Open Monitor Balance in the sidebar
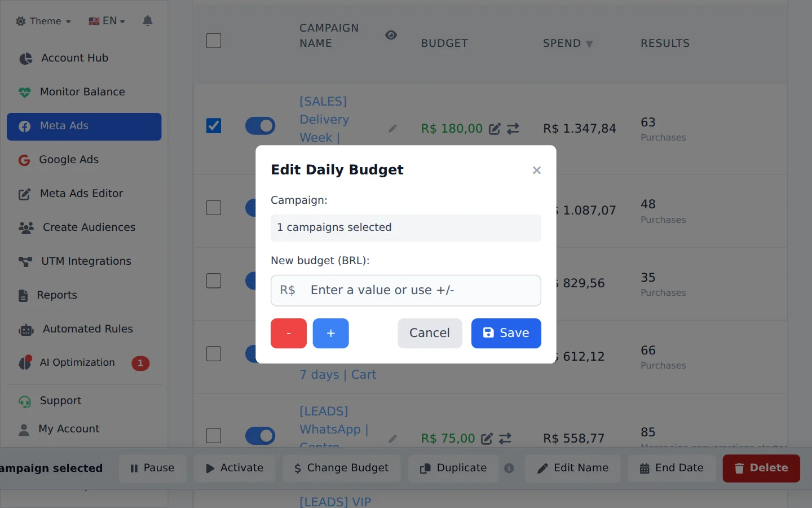812x508 pixels. coord(84,92)
